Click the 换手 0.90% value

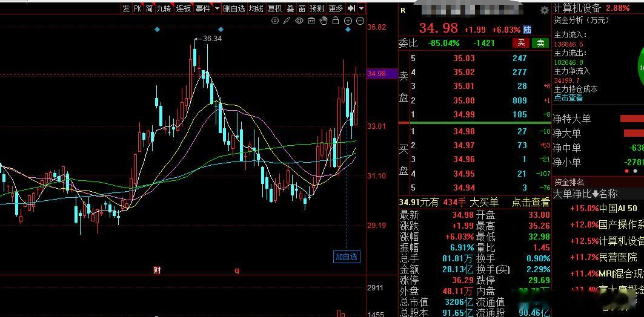(x=539, y=259)
